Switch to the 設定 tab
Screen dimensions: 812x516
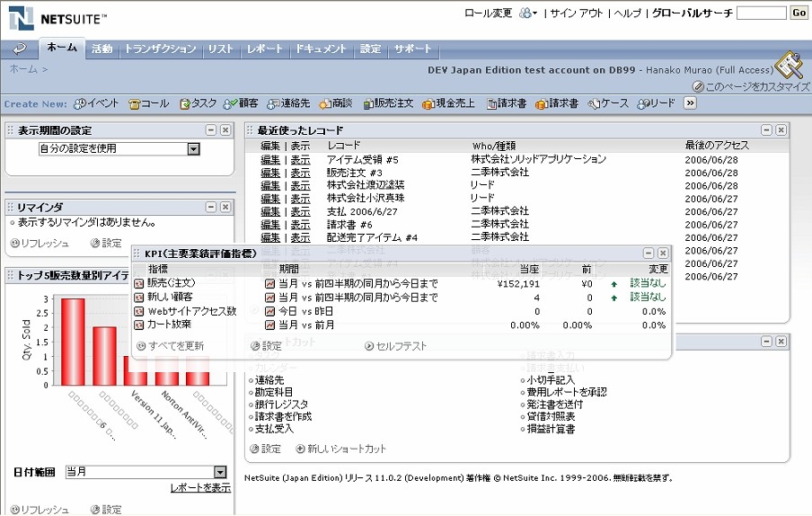(x=370, y=49)
